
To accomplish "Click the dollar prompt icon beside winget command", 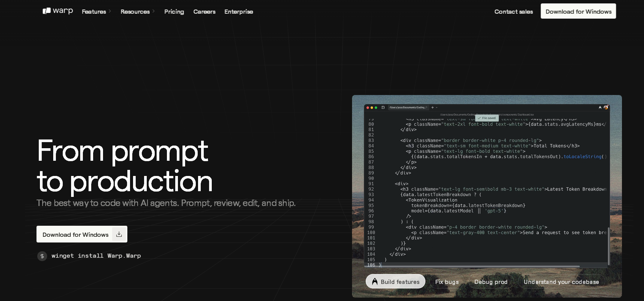I will pyautogui.click(x=42, y=256).
